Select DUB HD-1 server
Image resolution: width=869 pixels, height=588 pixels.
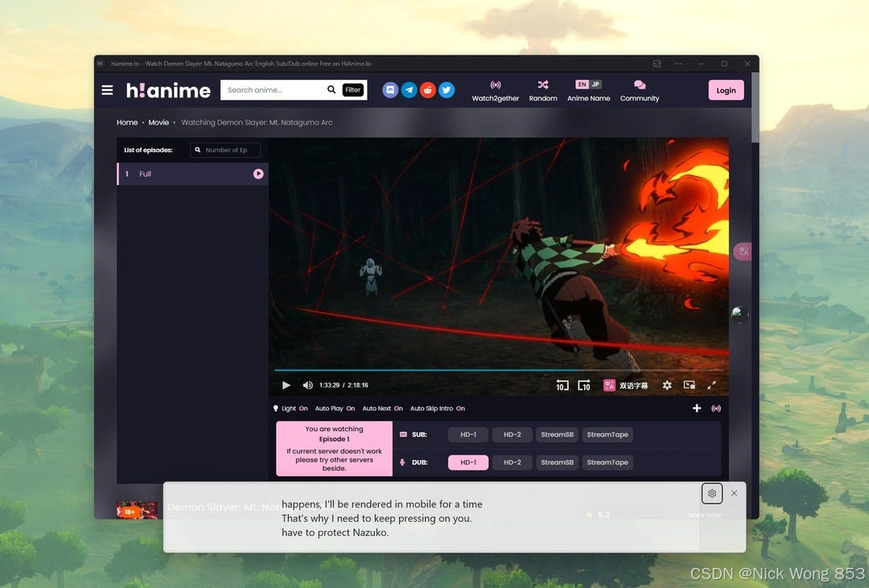(x=468, y=463)
